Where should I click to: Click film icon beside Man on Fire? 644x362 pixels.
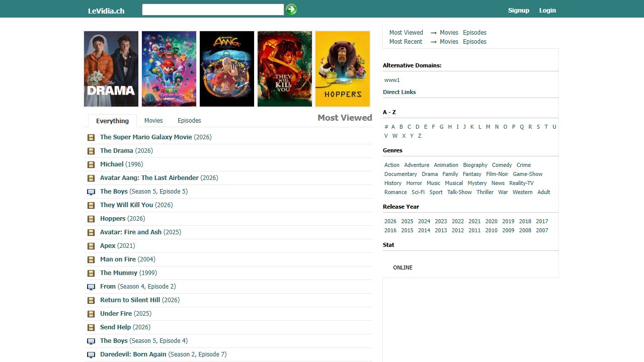tap(91, 259)
